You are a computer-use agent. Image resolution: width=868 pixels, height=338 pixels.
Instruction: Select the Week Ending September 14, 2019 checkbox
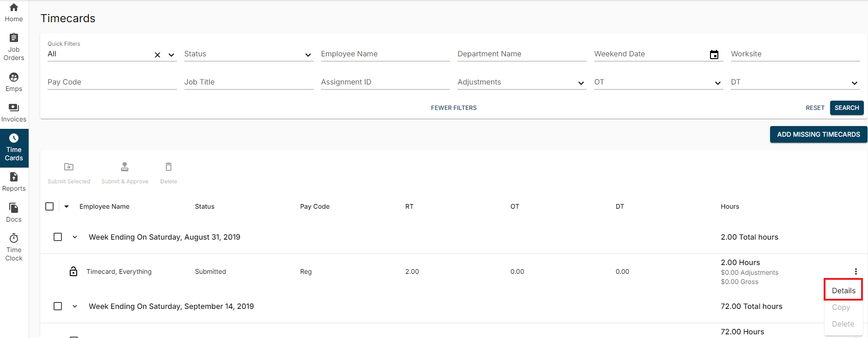58,306
